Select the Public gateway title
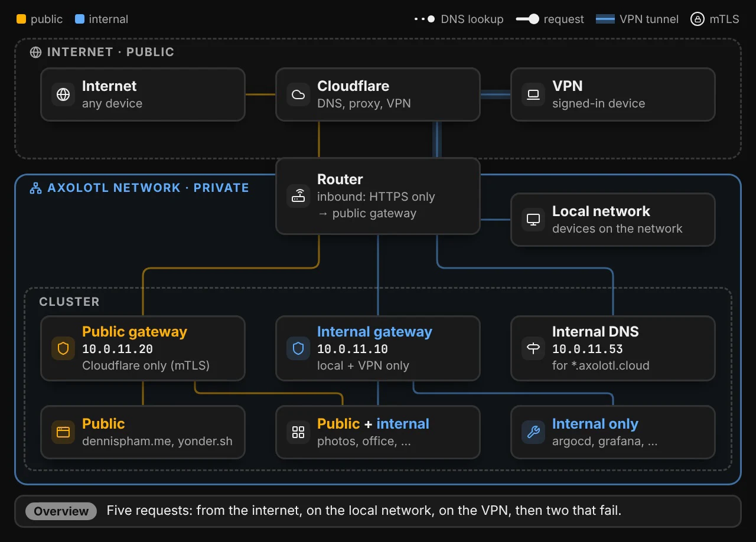The width and height of the screenshot is (756, 542). click(x=135, y=332)
